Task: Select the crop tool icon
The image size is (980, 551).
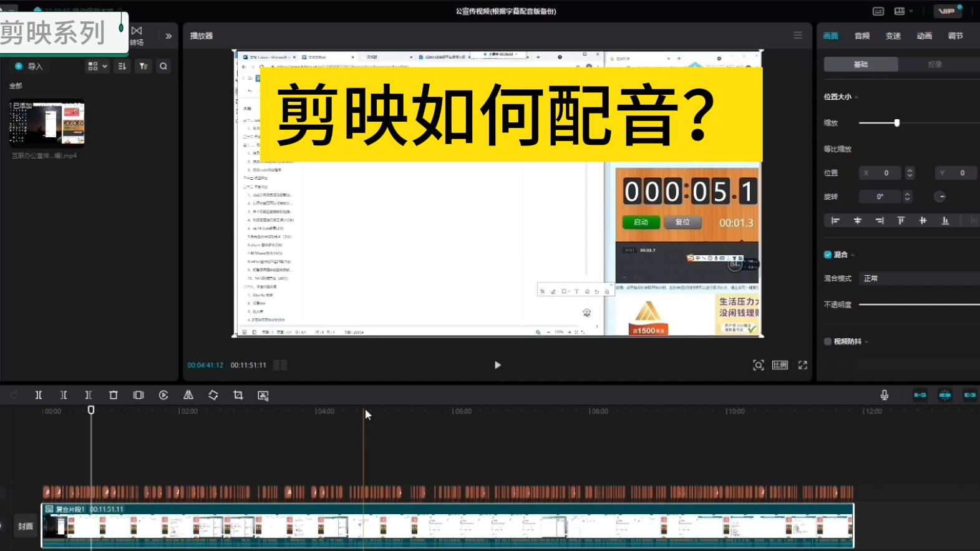Action: point(238,395)
